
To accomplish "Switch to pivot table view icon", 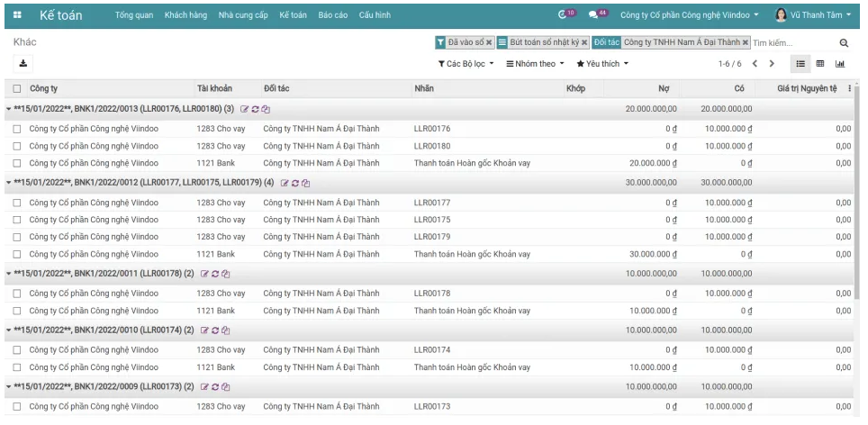I will [x=820, y=64].
